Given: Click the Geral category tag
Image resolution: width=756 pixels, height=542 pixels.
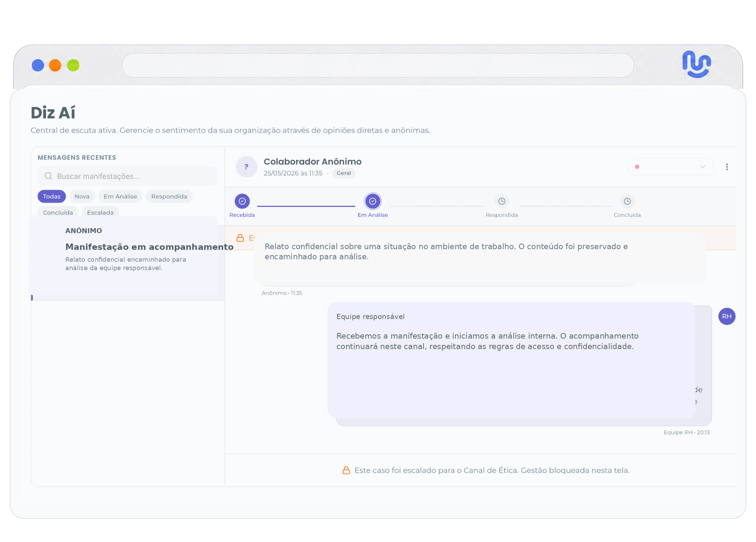Looking at the screenshot, I should coord(344,173).
